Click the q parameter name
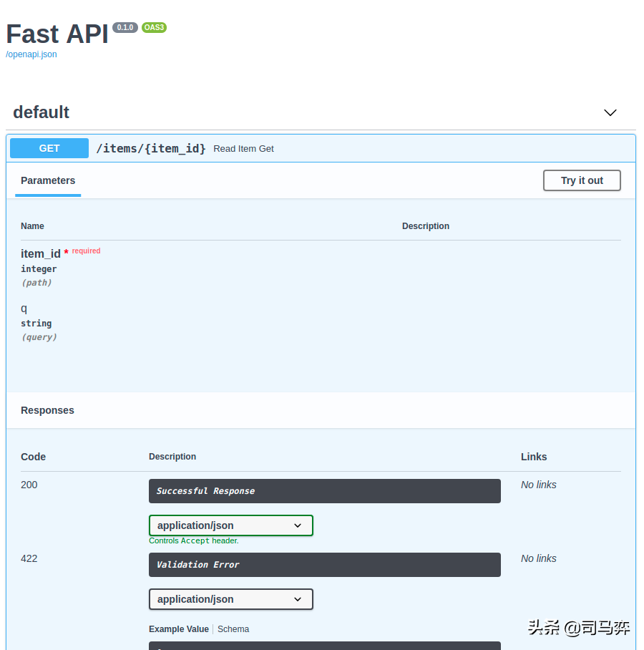The height and width of the screenshot is (650, 644). point(24,309)
